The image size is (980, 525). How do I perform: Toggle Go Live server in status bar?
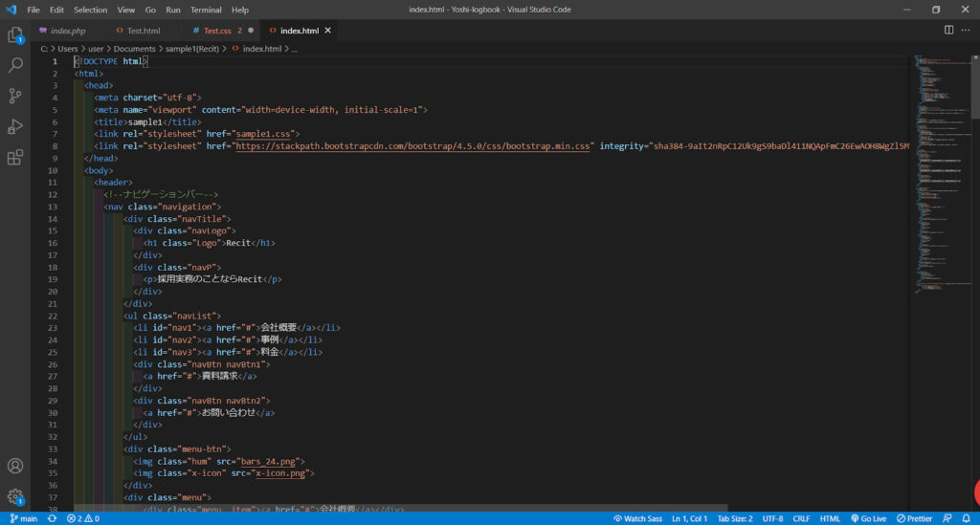[867, 518]
